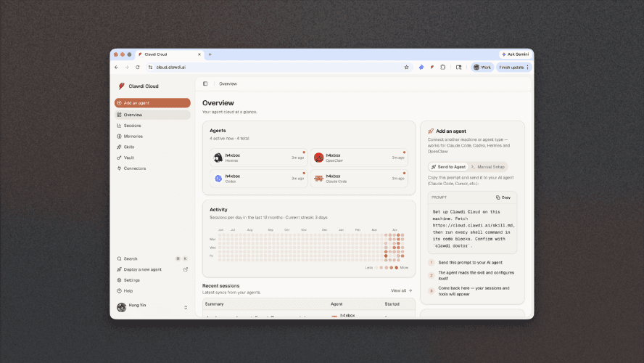Image resolution: width=644 pixels, height=363 pixels.
Task: Reload the page with refresh icon
Action: (138, 67)
